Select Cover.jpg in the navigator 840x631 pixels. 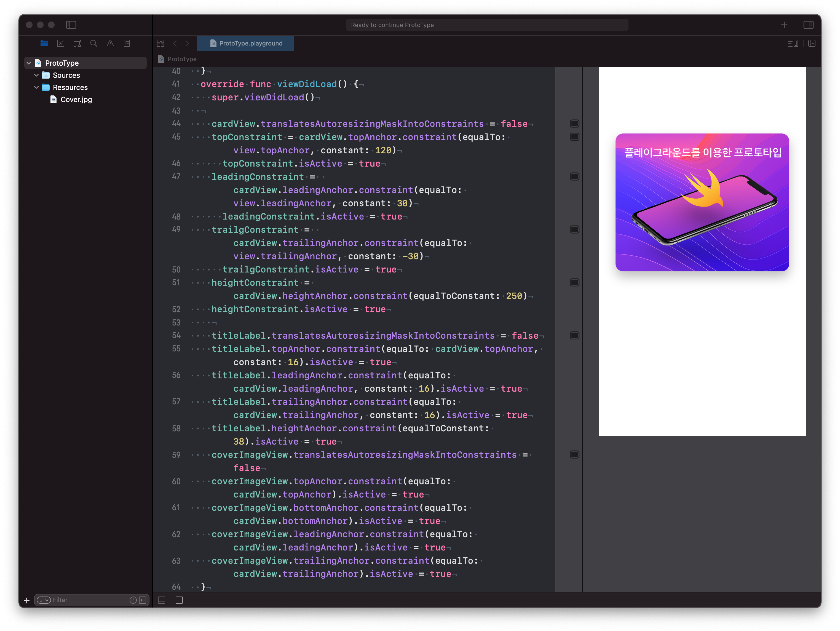point(76,100)
